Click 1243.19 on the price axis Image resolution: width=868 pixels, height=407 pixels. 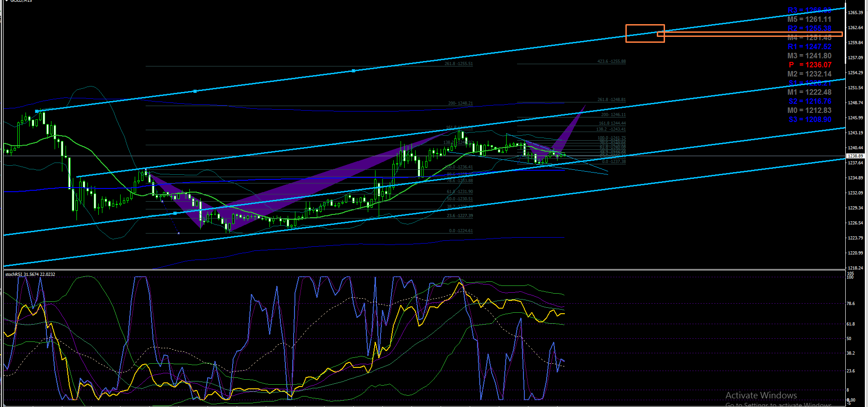[856, 133]
